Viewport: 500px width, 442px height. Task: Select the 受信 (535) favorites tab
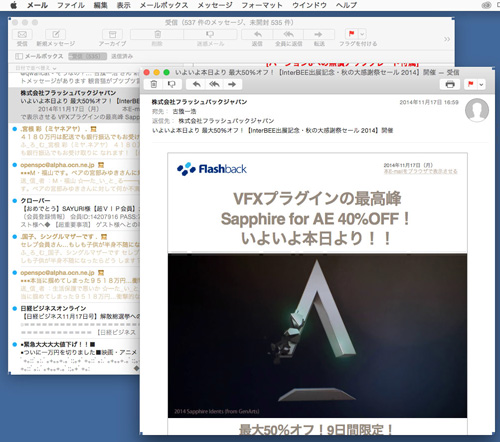[87, 56]
